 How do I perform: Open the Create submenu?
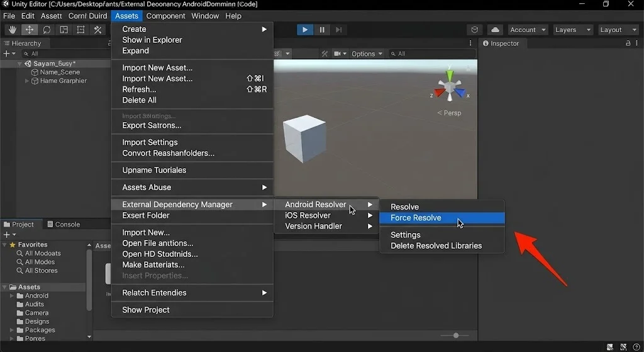point(192,29)
